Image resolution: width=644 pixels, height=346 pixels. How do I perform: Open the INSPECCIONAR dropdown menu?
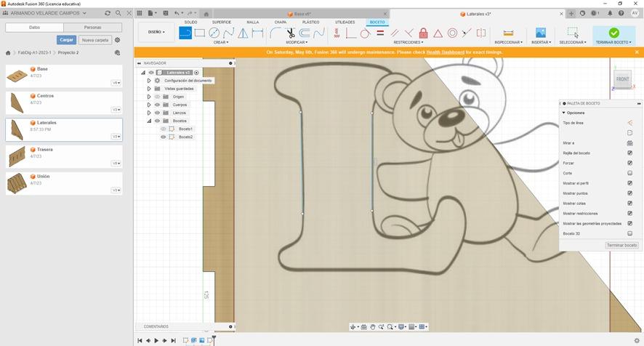[509, 42]
